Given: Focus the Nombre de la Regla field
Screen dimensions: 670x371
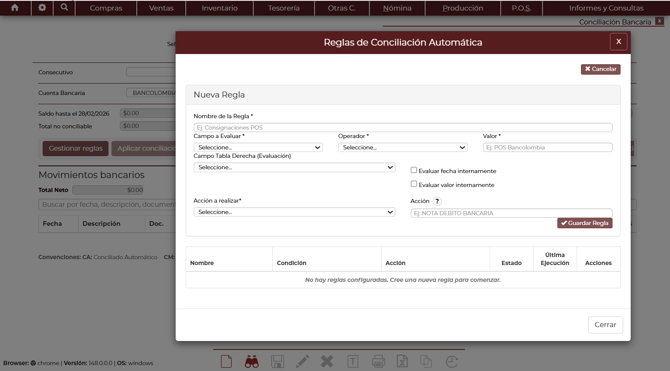Looking at the screenshot, I should (x=403, y=127).
